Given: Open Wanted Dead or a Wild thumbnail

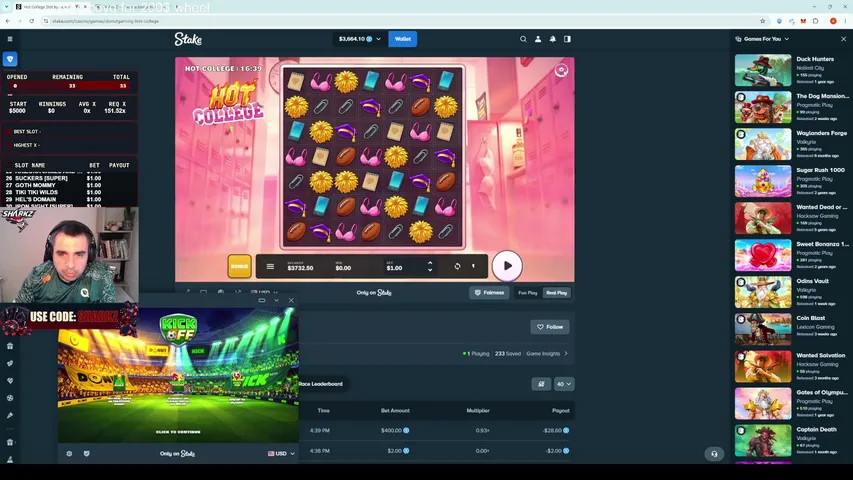Looking at the screenshot, I should [x=763, y=218].
